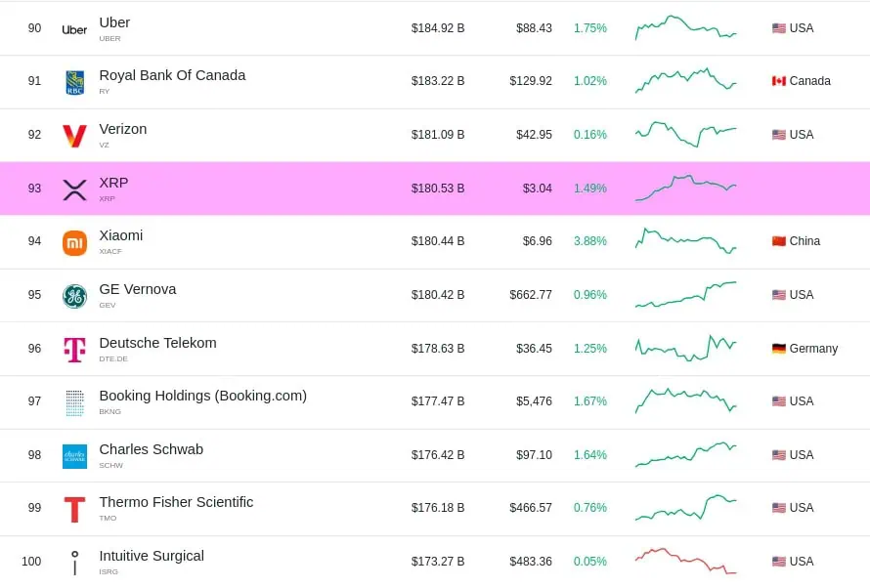
Task: Click the Canada country label
Action: [810, 81]
